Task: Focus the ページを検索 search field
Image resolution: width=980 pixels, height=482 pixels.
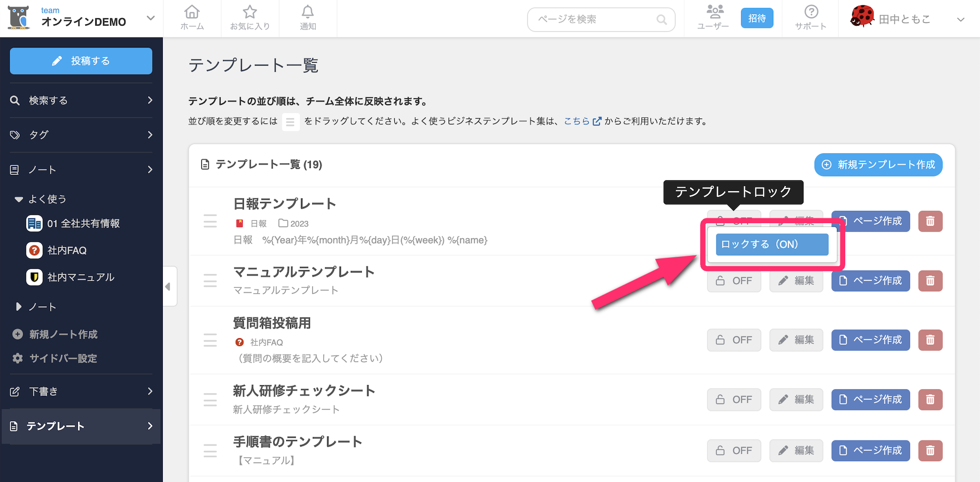Action: pos(596,19)
